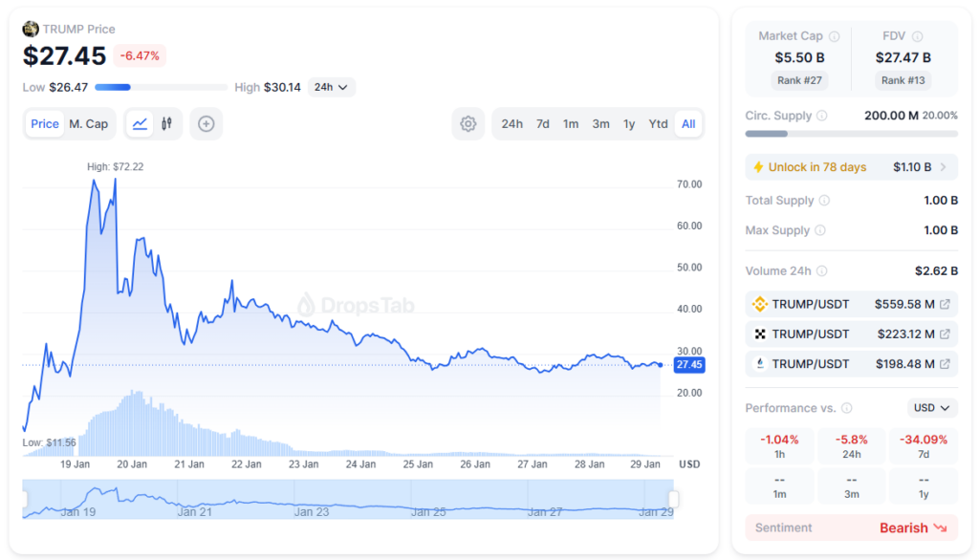Viewport: 979px width, 560px height.
Task: Click the Low: $11.56 chart label
Action: click(50, 442)
